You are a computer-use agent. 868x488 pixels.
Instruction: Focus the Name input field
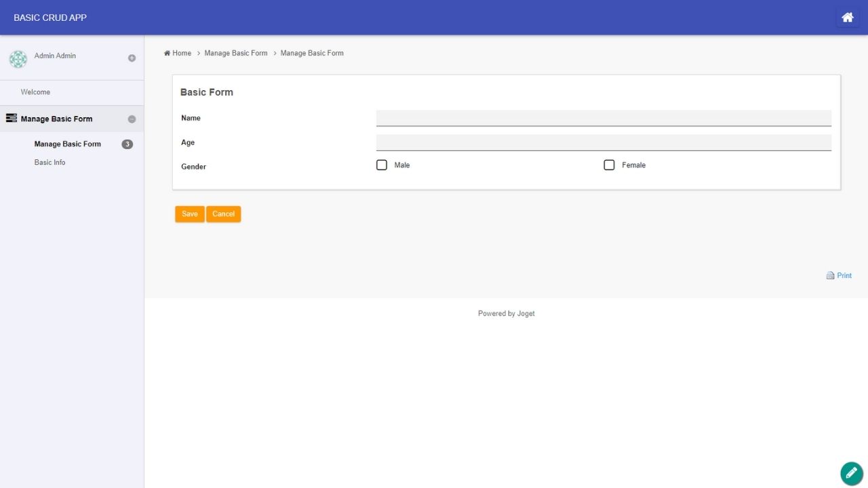603,118
